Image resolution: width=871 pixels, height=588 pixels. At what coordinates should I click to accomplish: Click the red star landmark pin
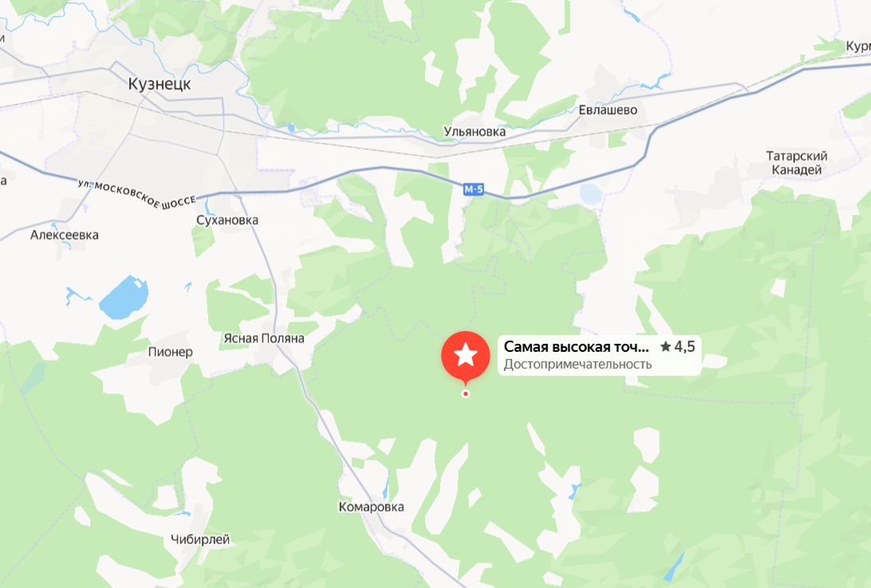(466, 355)
